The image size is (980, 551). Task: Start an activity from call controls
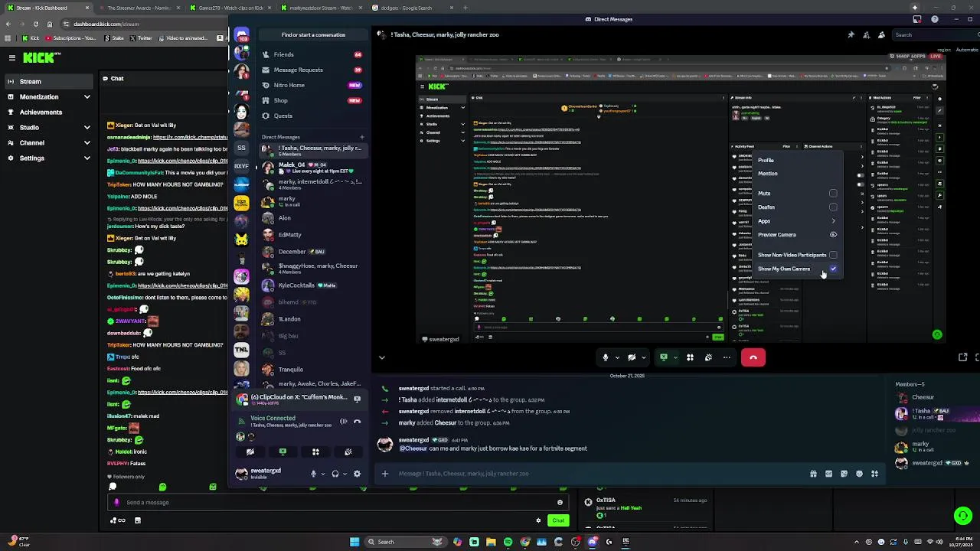point(690,357)
